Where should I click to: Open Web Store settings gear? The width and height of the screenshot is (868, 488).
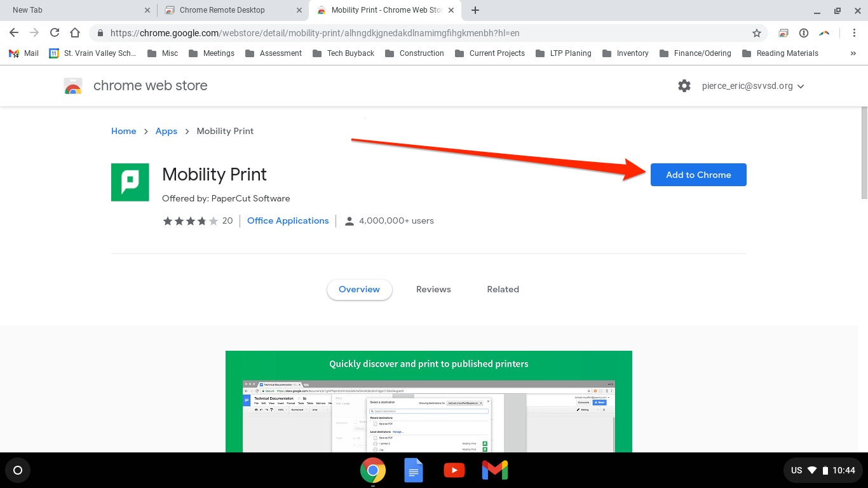(684, 86)
